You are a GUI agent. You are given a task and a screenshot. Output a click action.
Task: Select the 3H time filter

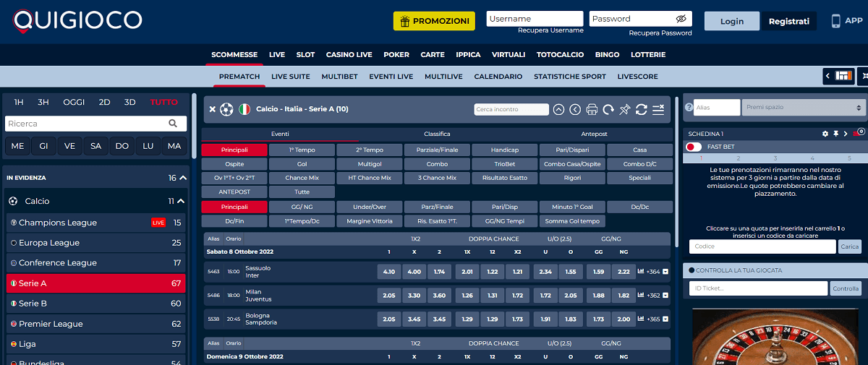coord(43,102)
